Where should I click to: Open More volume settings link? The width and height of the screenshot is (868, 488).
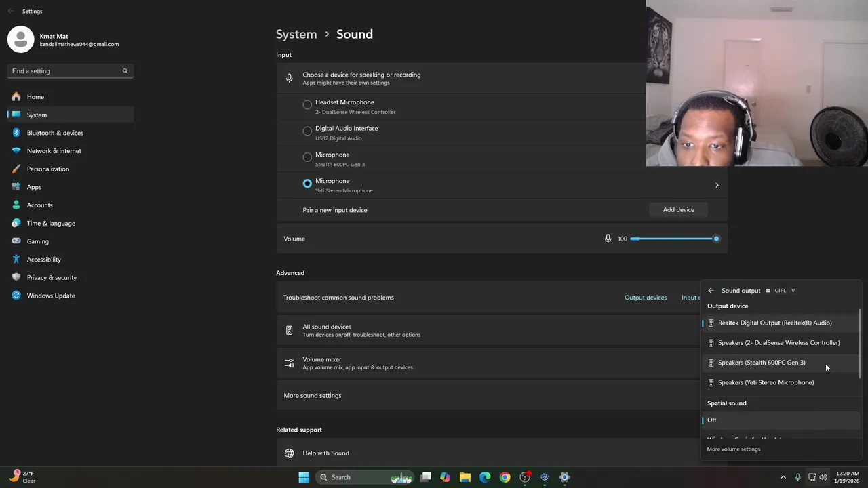pos(734,449)
